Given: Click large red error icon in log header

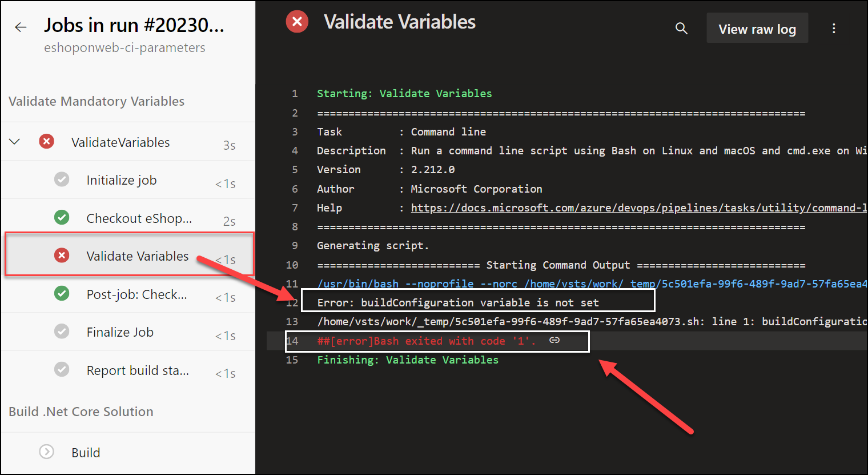Looking at the screenshot, I should tap(297, 22).
